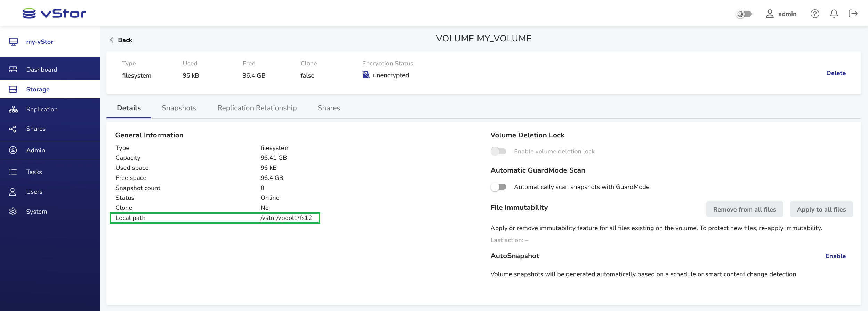Open the Replication Relationship tab
This screenshot has height=311, width=868.
(257, 108)
